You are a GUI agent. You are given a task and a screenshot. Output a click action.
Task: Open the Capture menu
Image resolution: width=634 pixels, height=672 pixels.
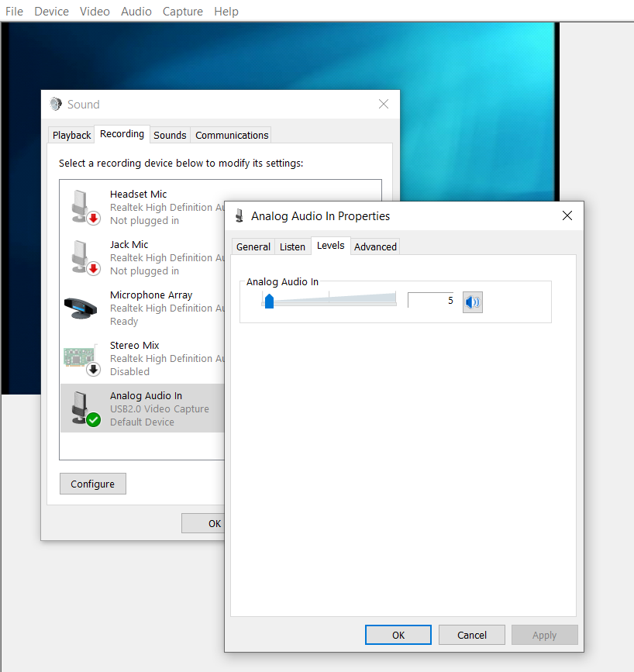pyautogui.click(x=183, y=12)
